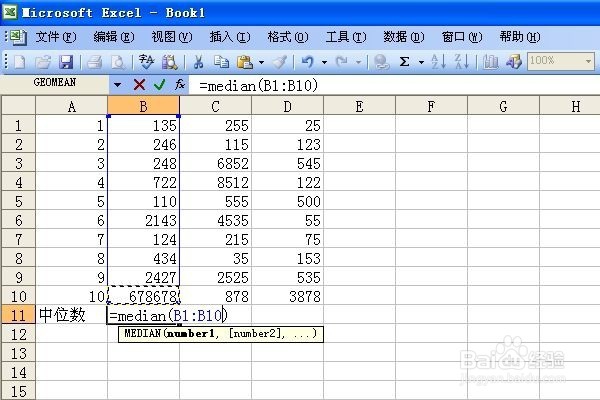
Task: Select column A header
Action: point(72,106)
